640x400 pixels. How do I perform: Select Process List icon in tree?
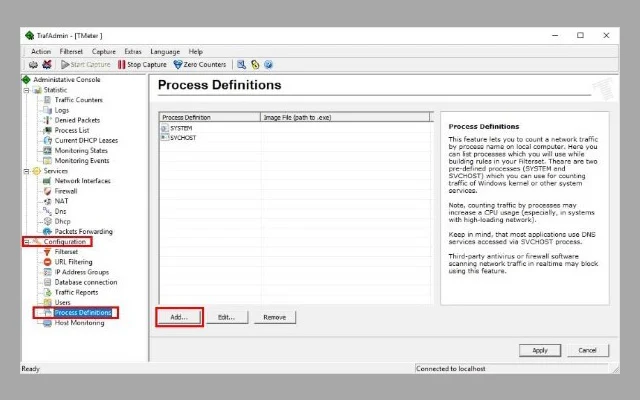(47, 131)
